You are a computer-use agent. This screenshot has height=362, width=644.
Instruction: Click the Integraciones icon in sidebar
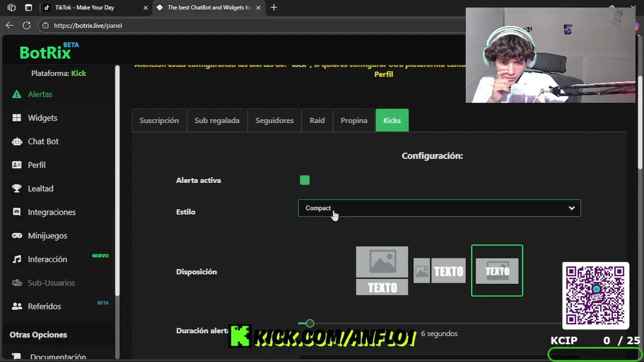click(17, 212)
